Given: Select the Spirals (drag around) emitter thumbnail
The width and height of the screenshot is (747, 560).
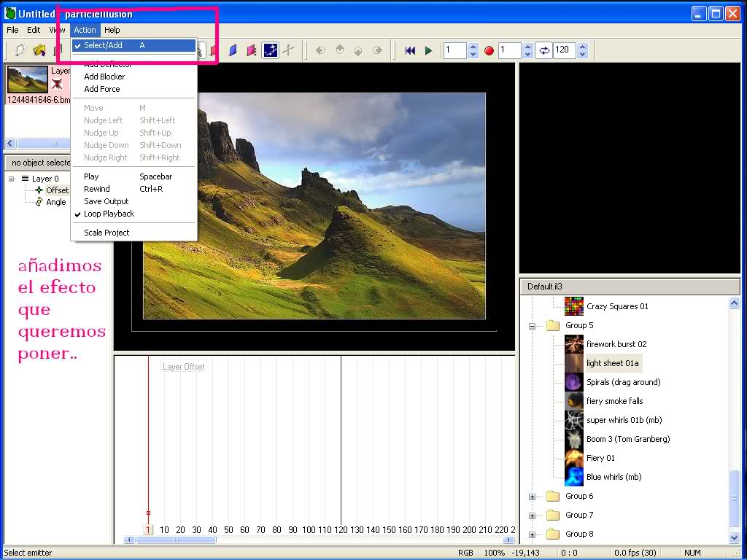Looking at the screenshot, I should pos(574,382).
